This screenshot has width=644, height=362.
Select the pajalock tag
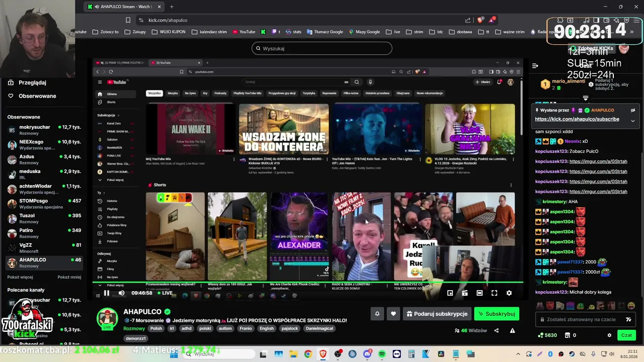pos(290,328)
